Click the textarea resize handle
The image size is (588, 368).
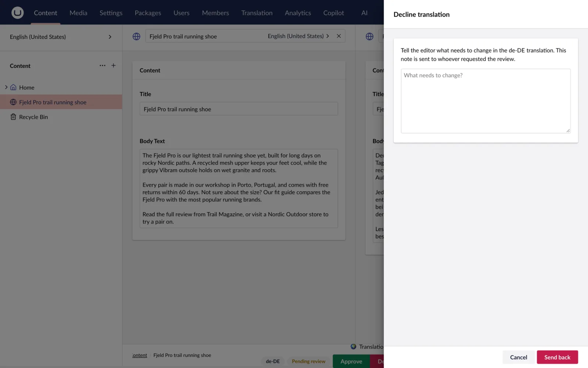coord(568,130)
